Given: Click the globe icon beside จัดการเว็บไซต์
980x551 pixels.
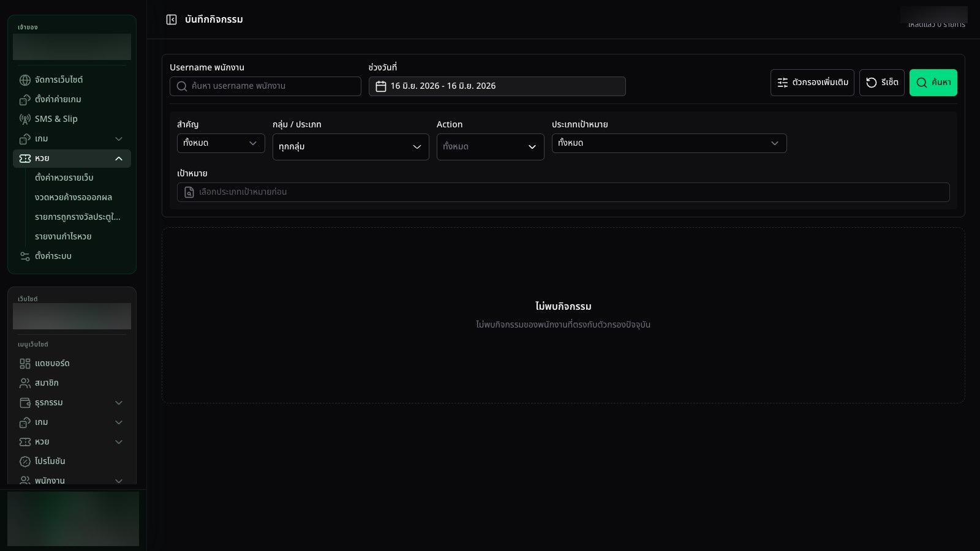Looking at the screenshot, I should (25, 80).
